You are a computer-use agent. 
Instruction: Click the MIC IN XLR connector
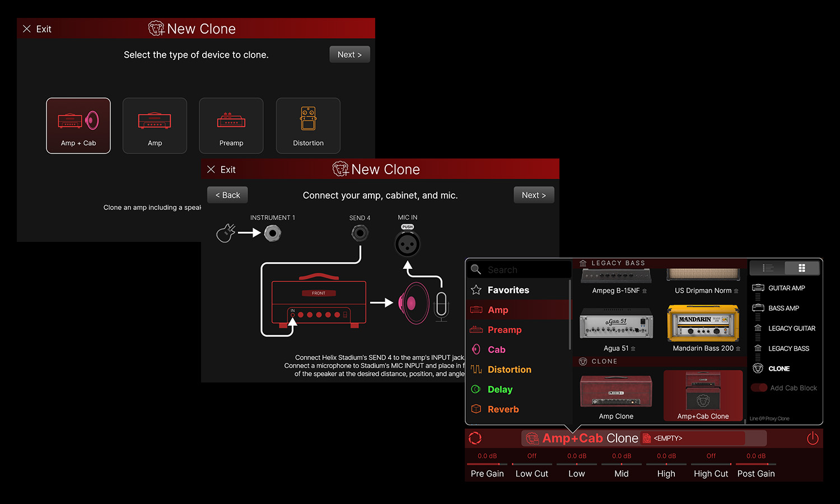tap(408, 244)
